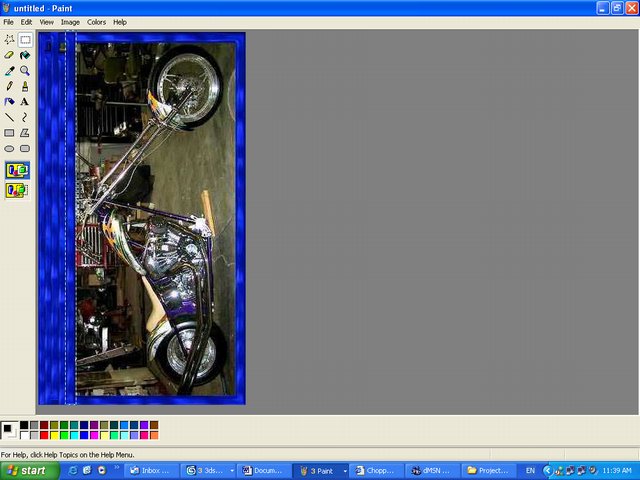Viewport: 640px width, 480px height.
Task: Click the Text tool
Action: tap(25, 101)
